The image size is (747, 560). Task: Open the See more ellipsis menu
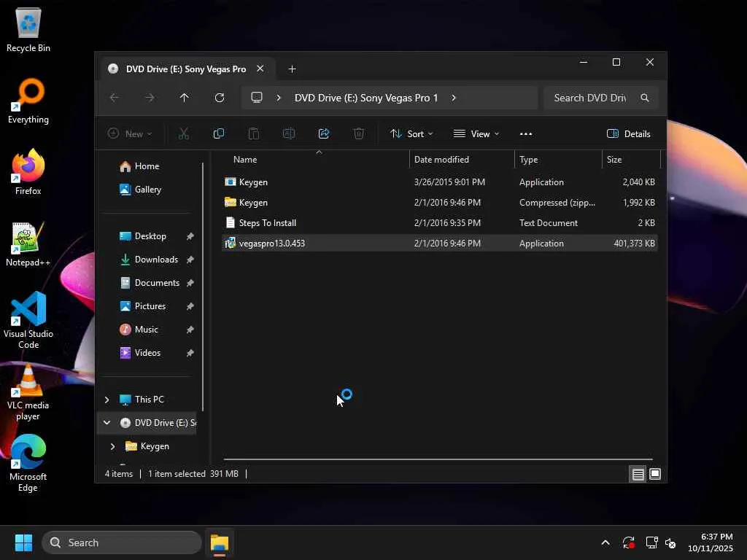tap(526, 134)
